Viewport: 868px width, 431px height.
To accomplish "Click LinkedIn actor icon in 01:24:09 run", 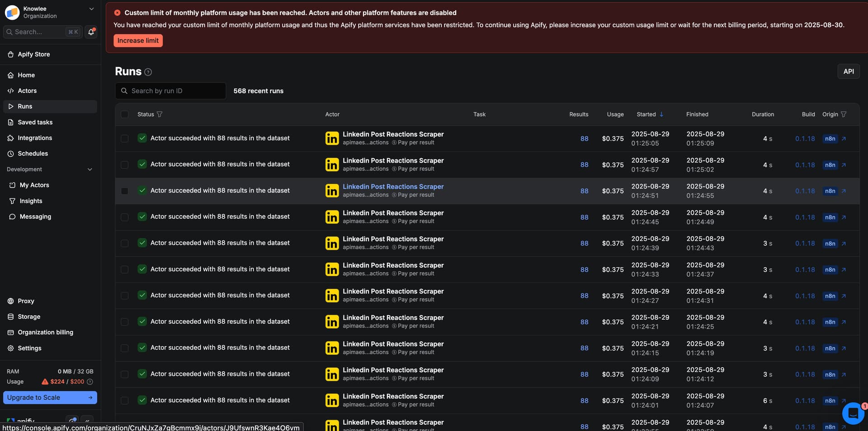I will pos(332,374).
